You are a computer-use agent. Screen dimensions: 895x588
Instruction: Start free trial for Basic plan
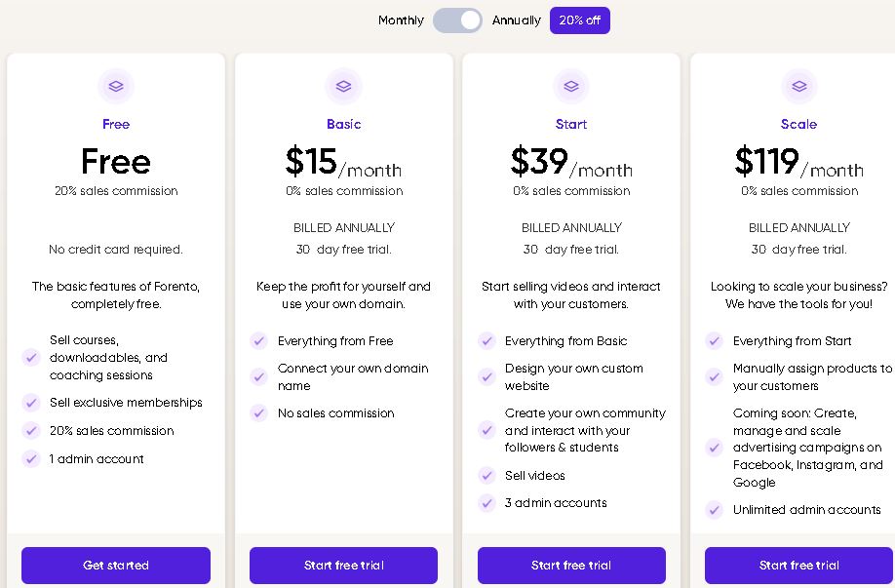pos(343,566)
